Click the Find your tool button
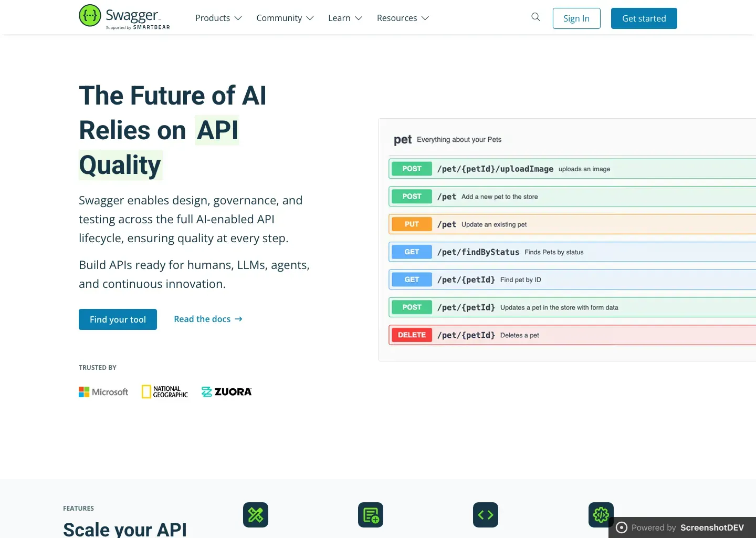 pos(118,319)
